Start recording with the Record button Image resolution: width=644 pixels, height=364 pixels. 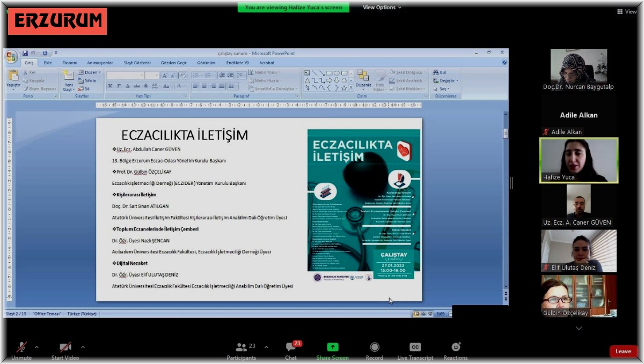[x=375, y=347]
